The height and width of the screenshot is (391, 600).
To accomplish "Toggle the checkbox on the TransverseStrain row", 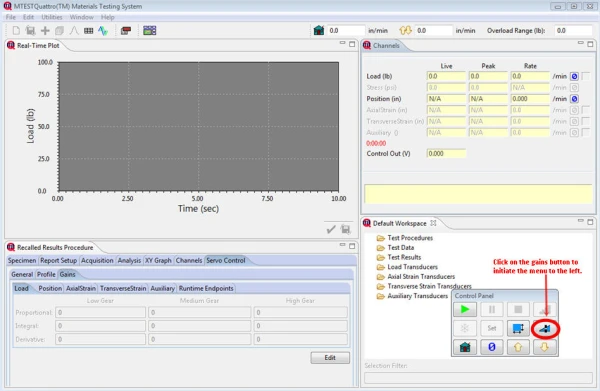I will (585, 121).
